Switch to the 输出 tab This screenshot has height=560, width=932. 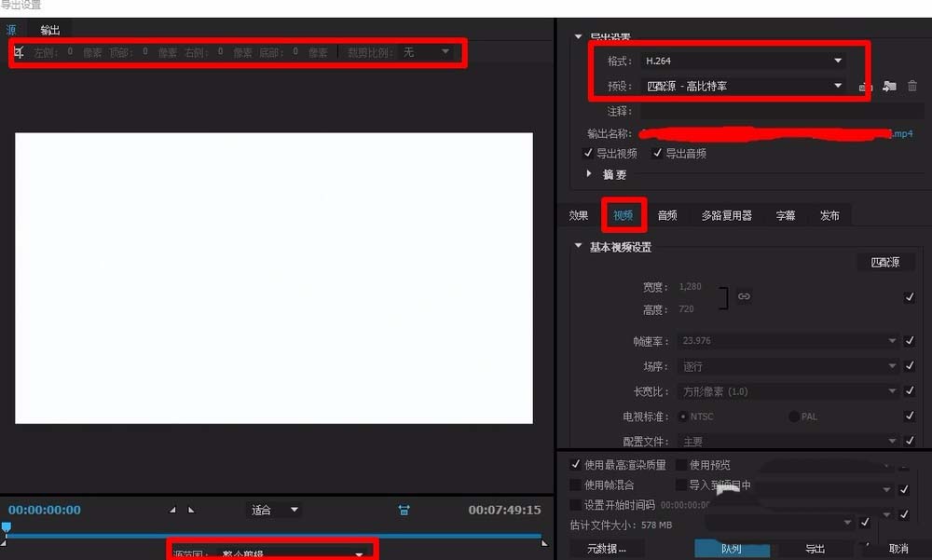coord(49,29)
